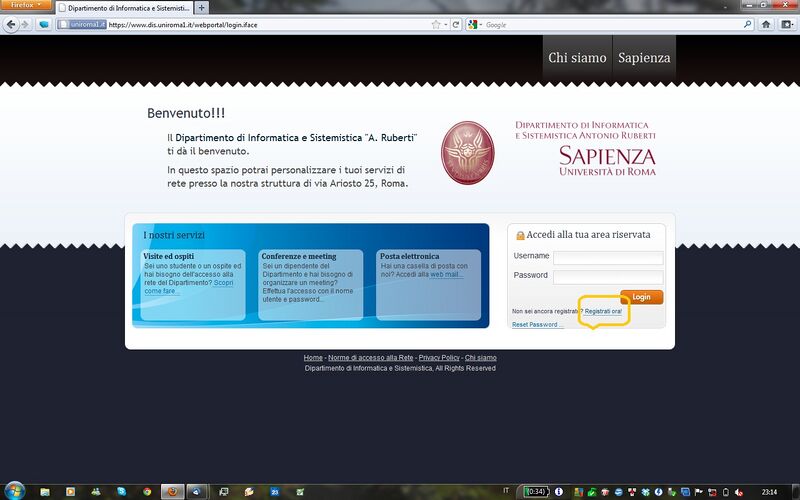Click the Posta elettronica card heading
The image size is (800, 500).
pyautogui.click(x=409, y=256)
